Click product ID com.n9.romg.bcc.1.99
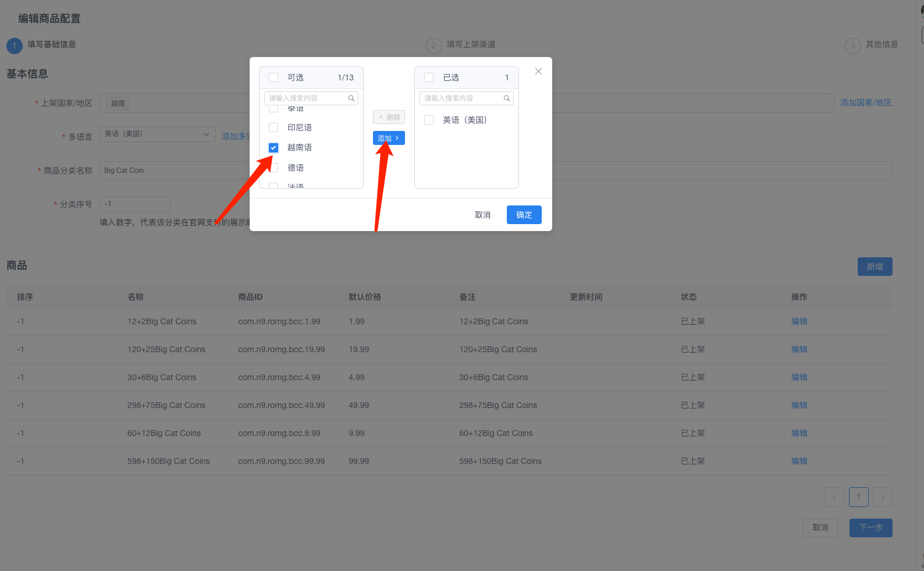Screen dimensions: 924x571 [279, 321]
